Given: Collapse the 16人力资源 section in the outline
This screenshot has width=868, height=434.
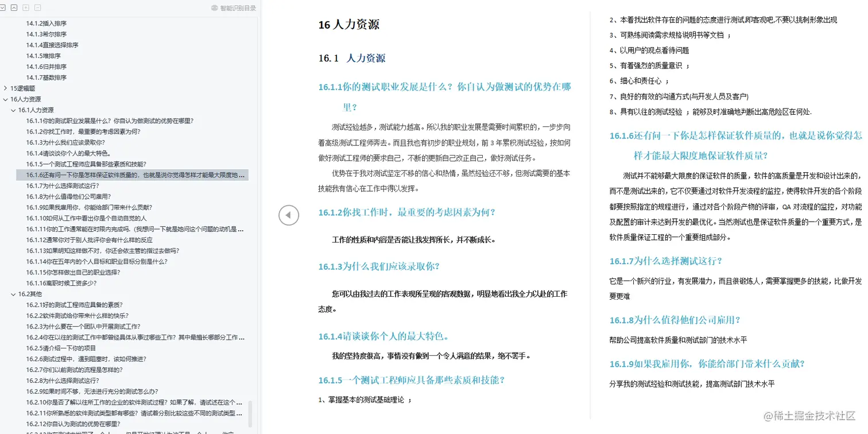Looking at the screenshot, I should click(5, 99).
